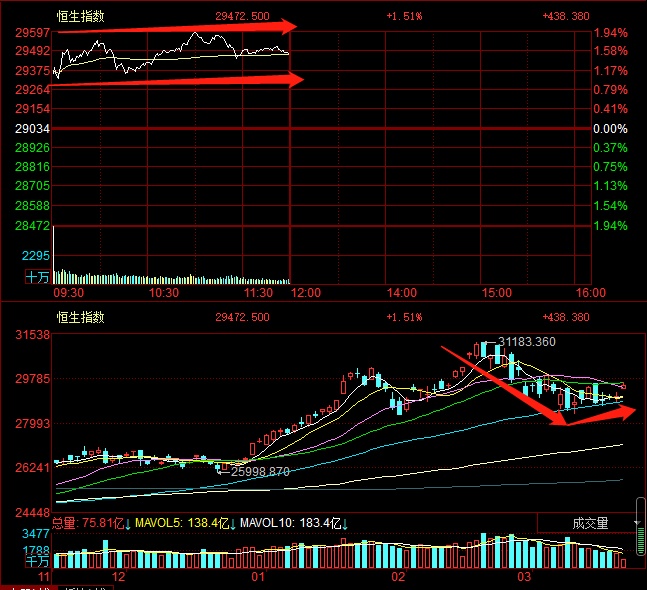This screenshot has width=647, height=590.
Task: Click price 29472.500 in K-line chart header
Action: pos(242,317)
